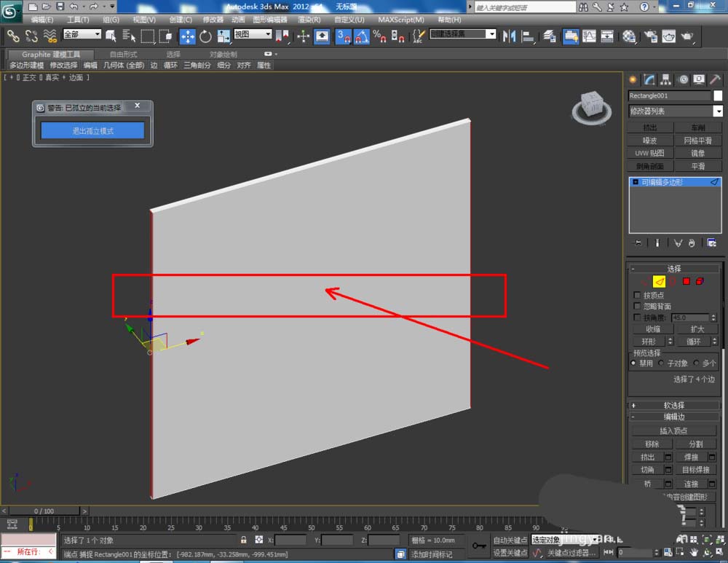The width and height of the screenshot is (728, 563).
Task: Open the Motion command panel tab
Action: coord(683,80)
